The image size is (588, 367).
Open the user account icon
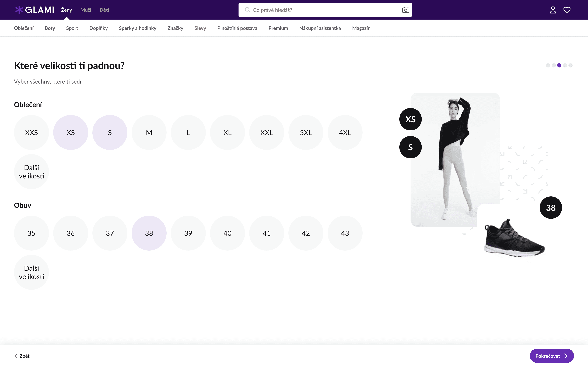pyautogui.click(x=553, y=10)
